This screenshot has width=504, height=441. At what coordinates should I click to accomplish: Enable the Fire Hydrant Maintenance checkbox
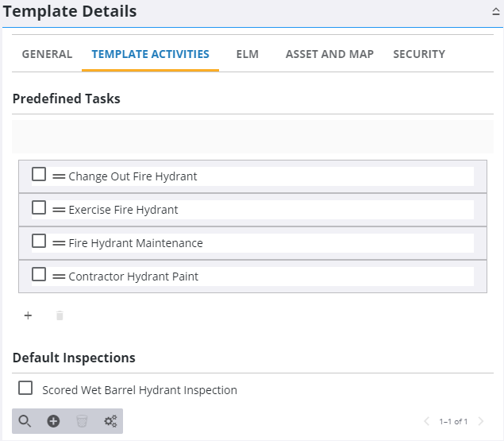pos(39,242)
